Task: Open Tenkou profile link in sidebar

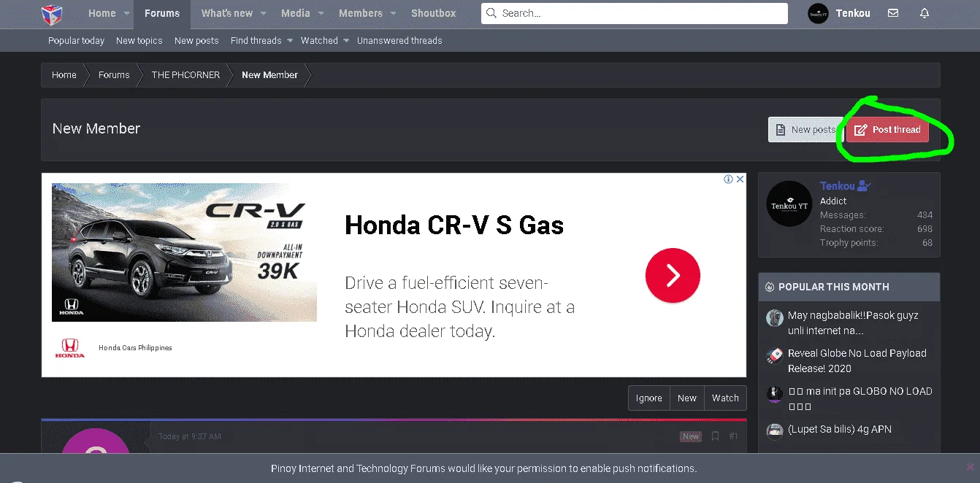Action: point(837,186)
